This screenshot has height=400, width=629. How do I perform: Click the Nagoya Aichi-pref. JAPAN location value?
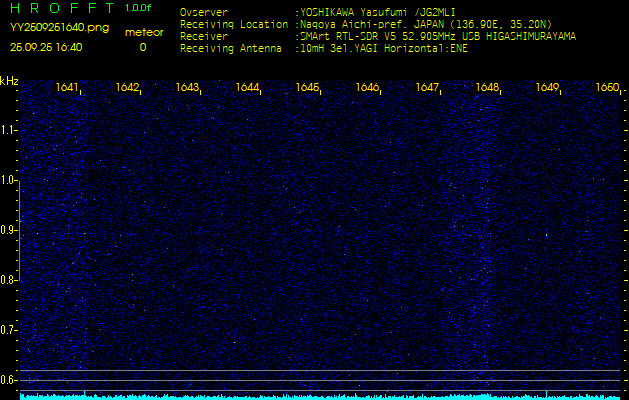[x=426, y=24]
